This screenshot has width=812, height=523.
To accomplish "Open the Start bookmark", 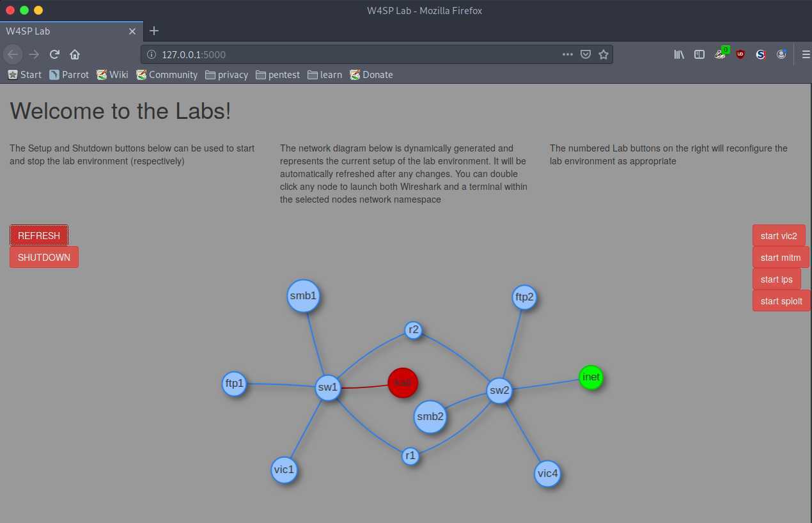I will point(25,75).
